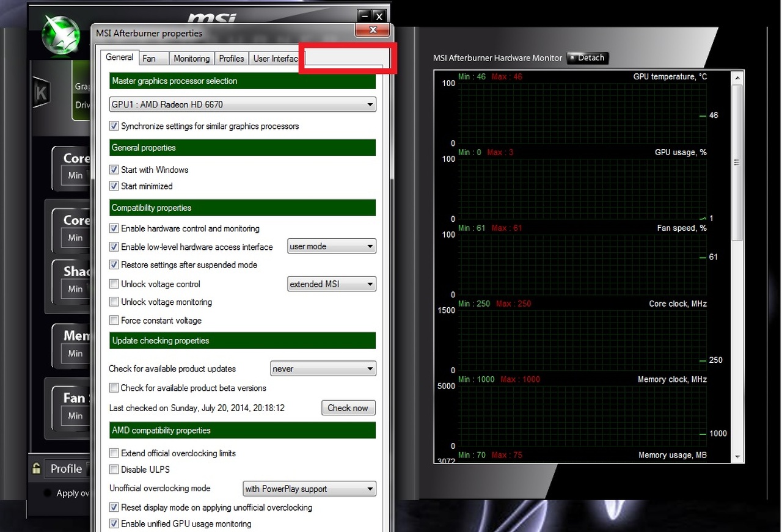Image resolution: width=782 pixels, height=532 pixels.
Task: Click the MSI Afterburner properties title bar text
Action: [149, 33]
